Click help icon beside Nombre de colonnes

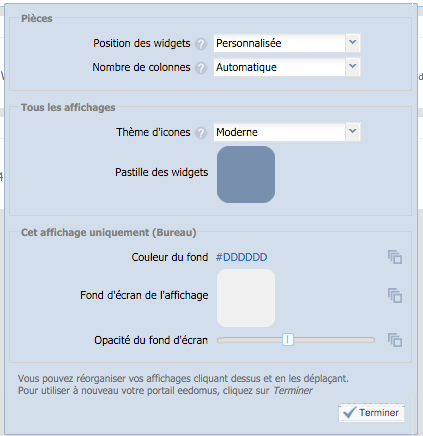click(201, 68)
